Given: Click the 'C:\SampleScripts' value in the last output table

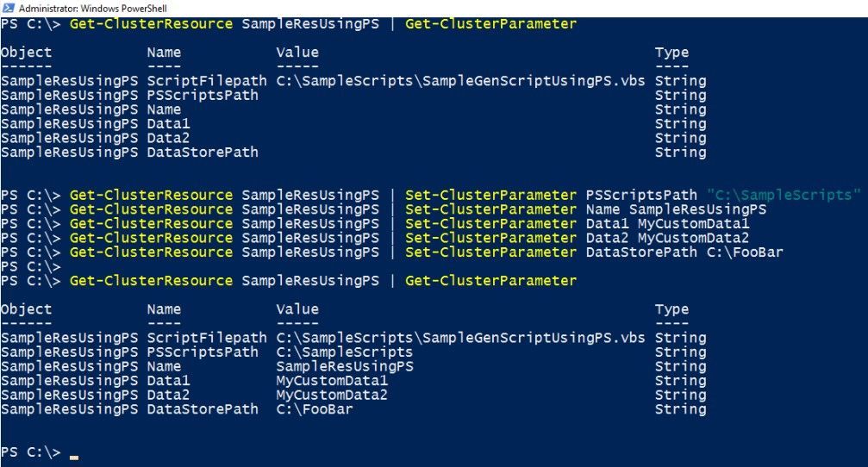Looking at the screenshot, I should [345, 352].
